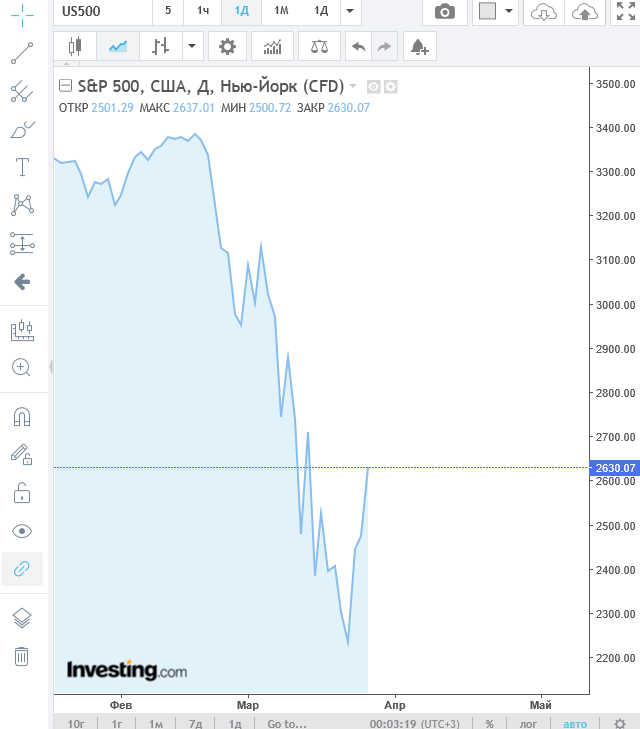Collapse the S&P 500 legend

[x=65, y=86]
